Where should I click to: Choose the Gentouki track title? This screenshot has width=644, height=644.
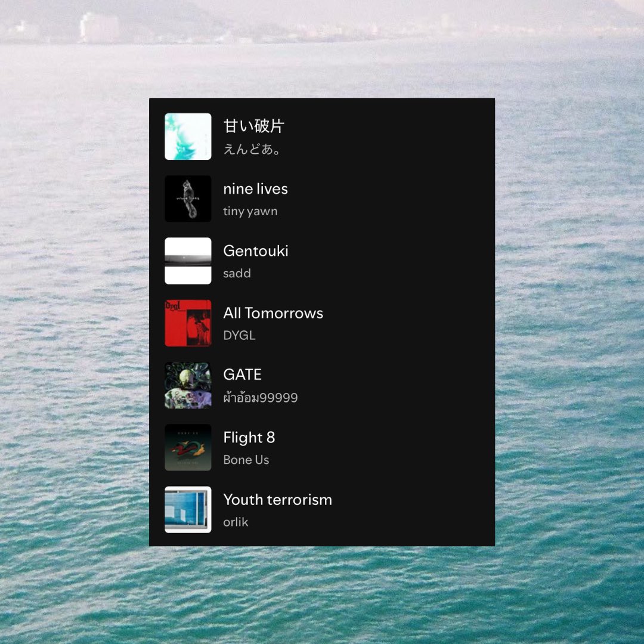click(x=255, y=251)
